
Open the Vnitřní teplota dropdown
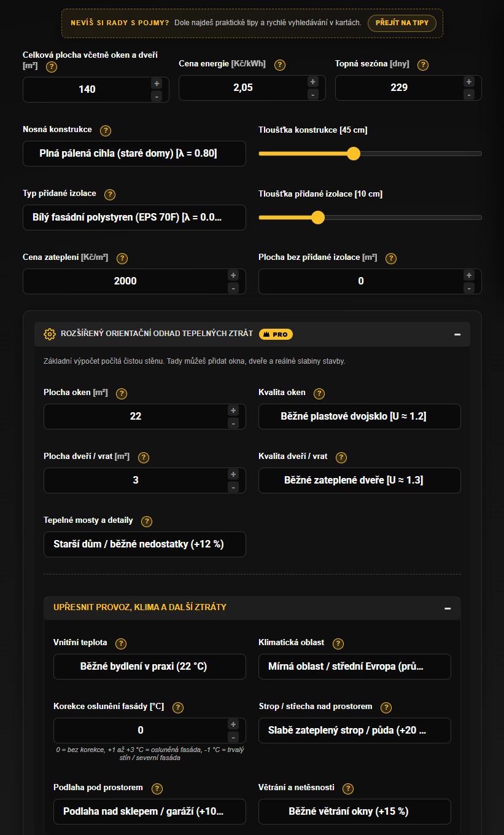click(x=150, y=667)
